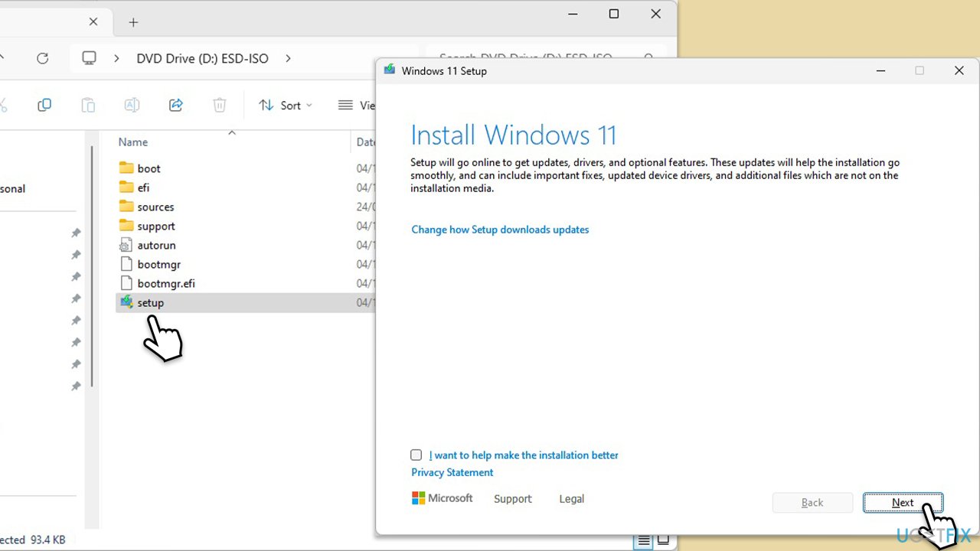980x551 pixels.
Task: Click the Rename toolbar icon in File Explorer
Action: tap(132, 105)
